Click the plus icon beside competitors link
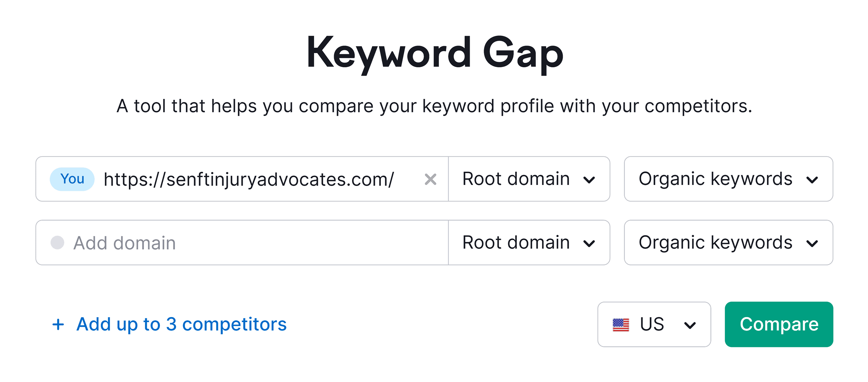Screen dimensions: 868x382 click(x=58, y=324)
